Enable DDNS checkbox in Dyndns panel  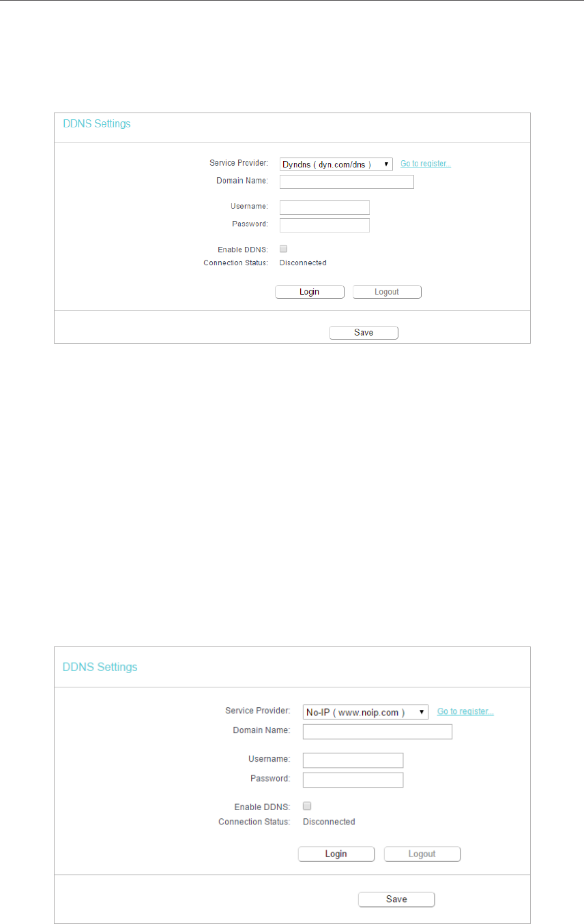pos(284,249)
